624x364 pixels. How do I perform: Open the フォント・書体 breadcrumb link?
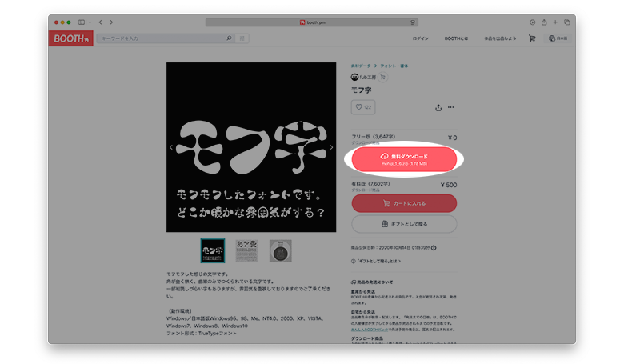click(394, 66)
